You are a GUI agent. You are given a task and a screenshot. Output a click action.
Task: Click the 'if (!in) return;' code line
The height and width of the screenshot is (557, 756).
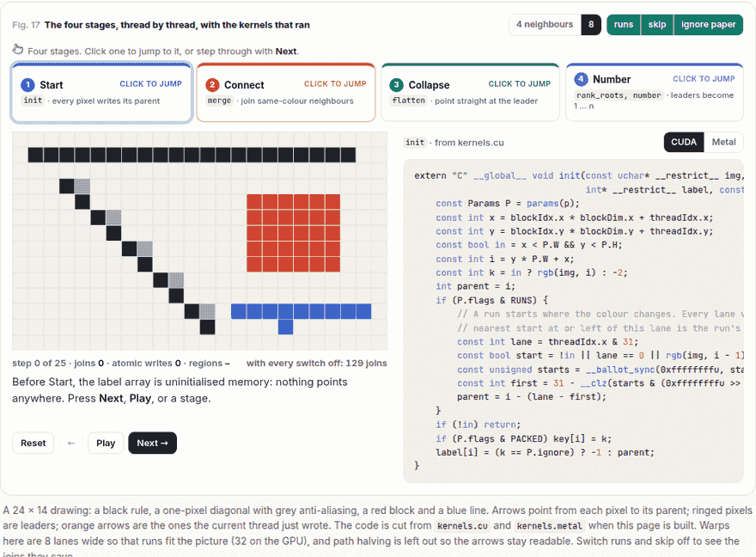click(x=479, y=425)
